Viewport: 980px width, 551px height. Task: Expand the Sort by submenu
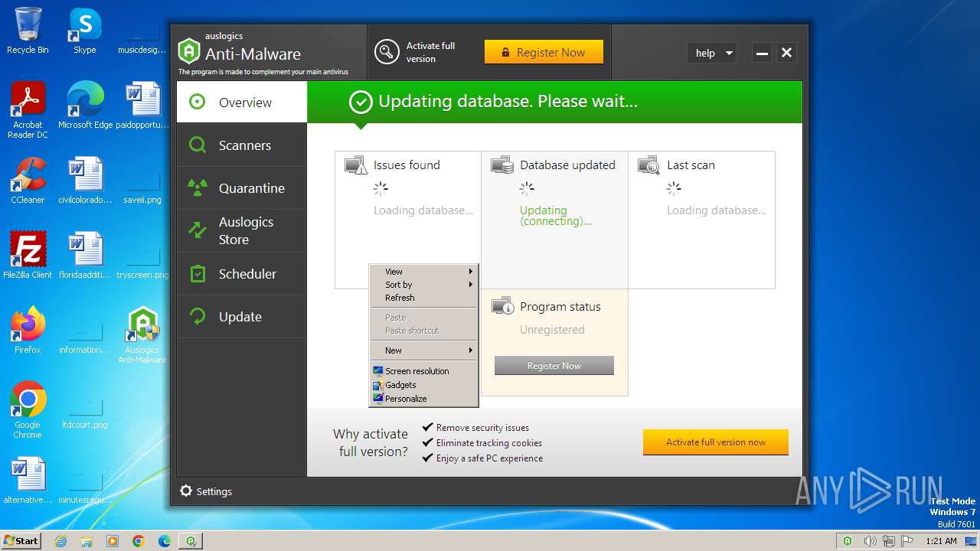coord(423,285)
